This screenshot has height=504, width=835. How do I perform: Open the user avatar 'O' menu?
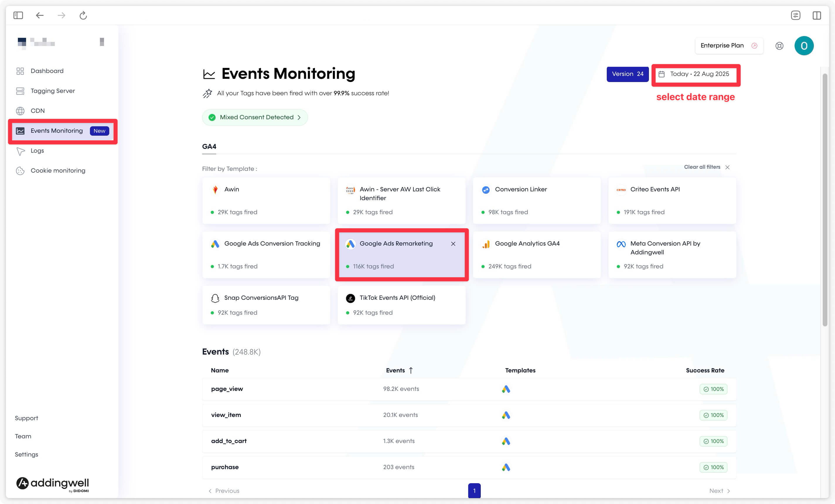coord(804,46)
